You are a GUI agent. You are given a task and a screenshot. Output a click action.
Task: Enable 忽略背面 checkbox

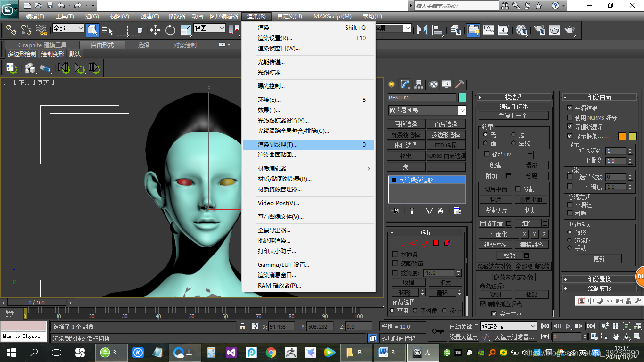click(x=396, y=263)
